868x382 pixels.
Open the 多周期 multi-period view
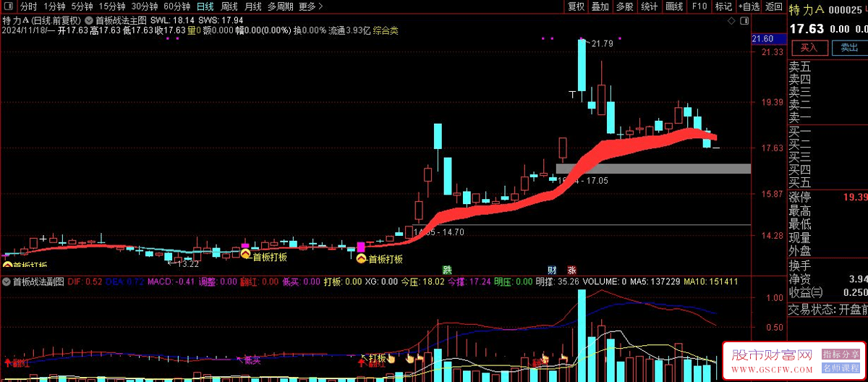280,7
